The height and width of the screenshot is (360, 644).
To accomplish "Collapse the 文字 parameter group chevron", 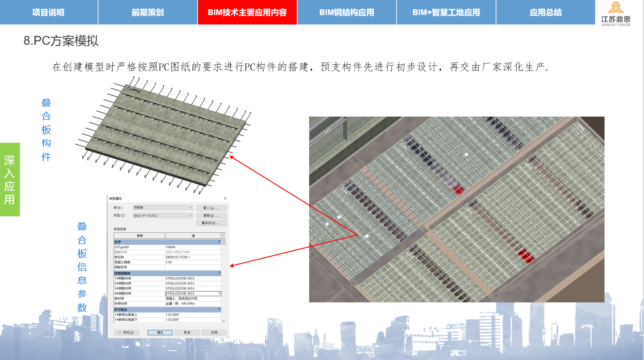I will [219, 242].
